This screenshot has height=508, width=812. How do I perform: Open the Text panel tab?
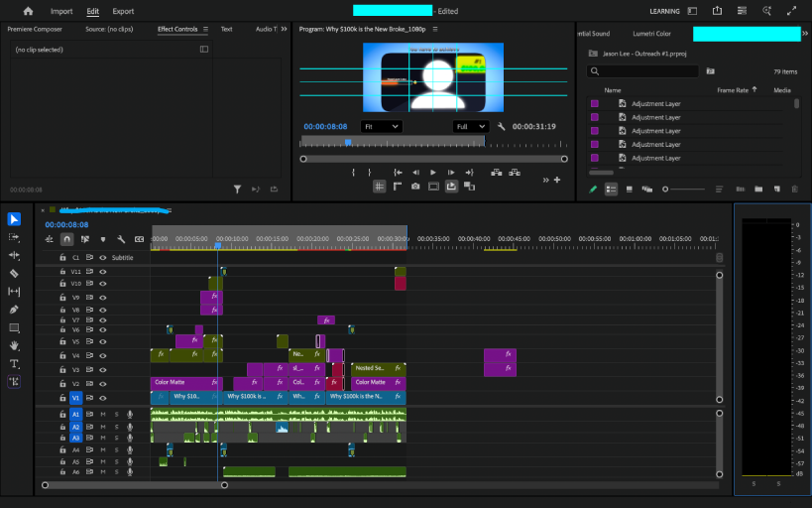coord(226,29)
